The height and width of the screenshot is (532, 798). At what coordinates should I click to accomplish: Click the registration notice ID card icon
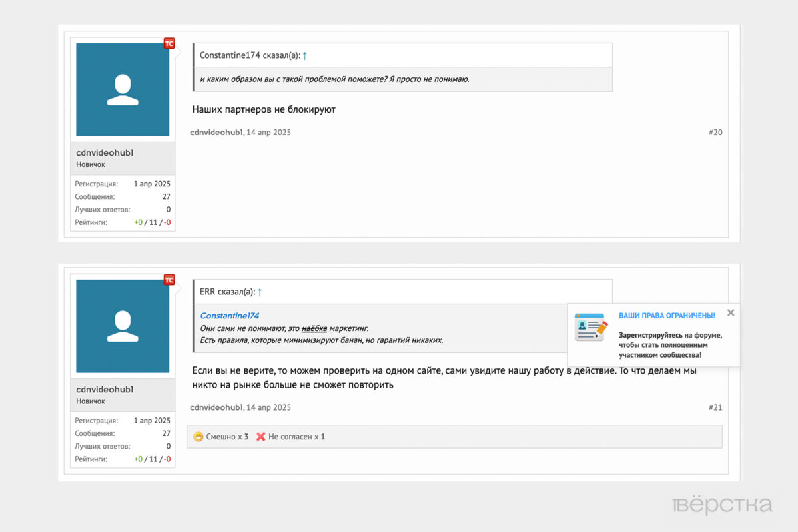point(591,327)
